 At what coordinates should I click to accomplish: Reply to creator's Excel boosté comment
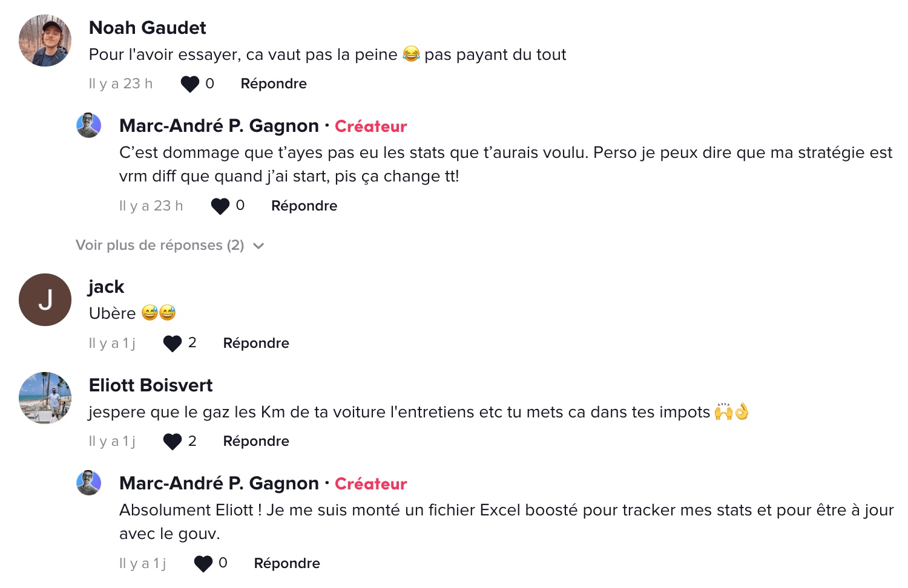(x=287, y=563)
